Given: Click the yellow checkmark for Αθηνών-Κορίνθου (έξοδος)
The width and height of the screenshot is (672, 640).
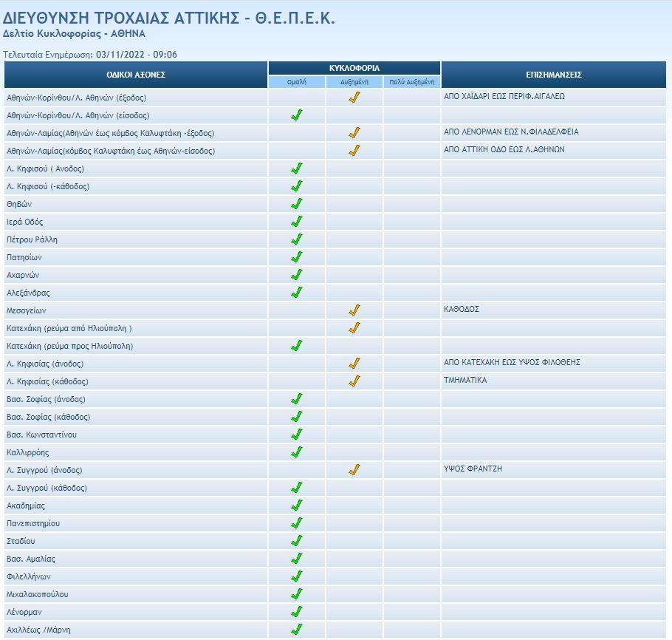Looking at the screenshot, I should [354, 98].
